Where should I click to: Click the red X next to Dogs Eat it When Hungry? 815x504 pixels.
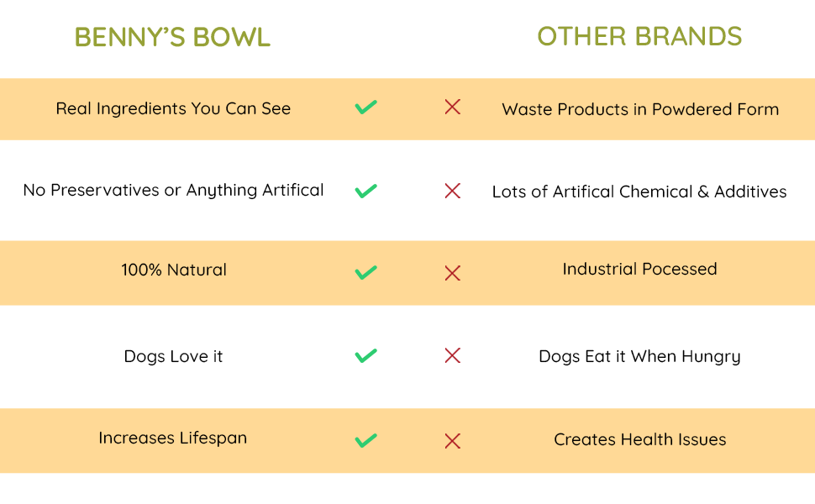452,355
